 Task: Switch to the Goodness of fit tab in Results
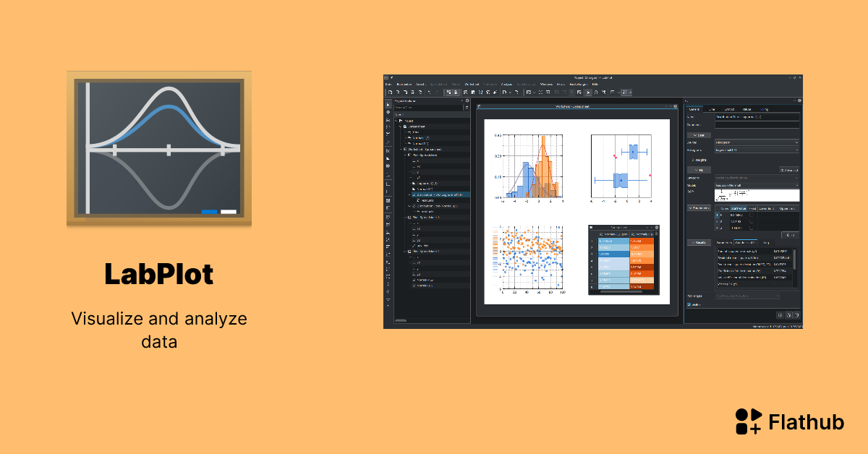746,241
